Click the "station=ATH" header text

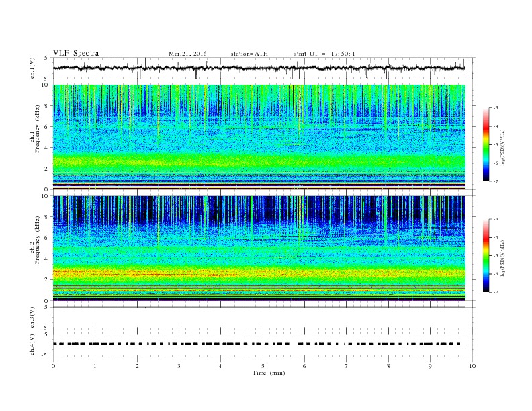[x=249, y=54]
